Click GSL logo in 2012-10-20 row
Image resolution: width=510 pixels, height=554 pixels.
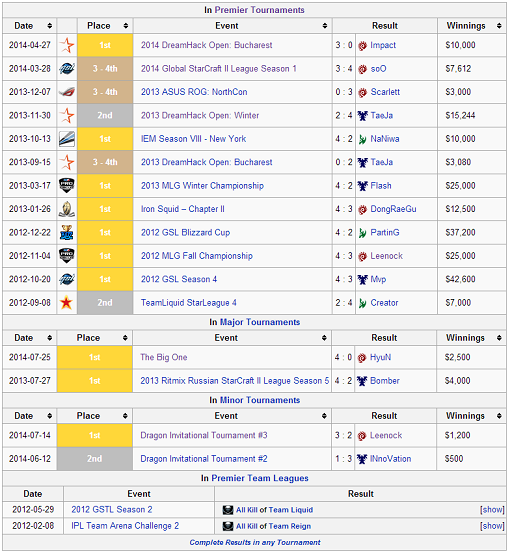click(67, 279)
